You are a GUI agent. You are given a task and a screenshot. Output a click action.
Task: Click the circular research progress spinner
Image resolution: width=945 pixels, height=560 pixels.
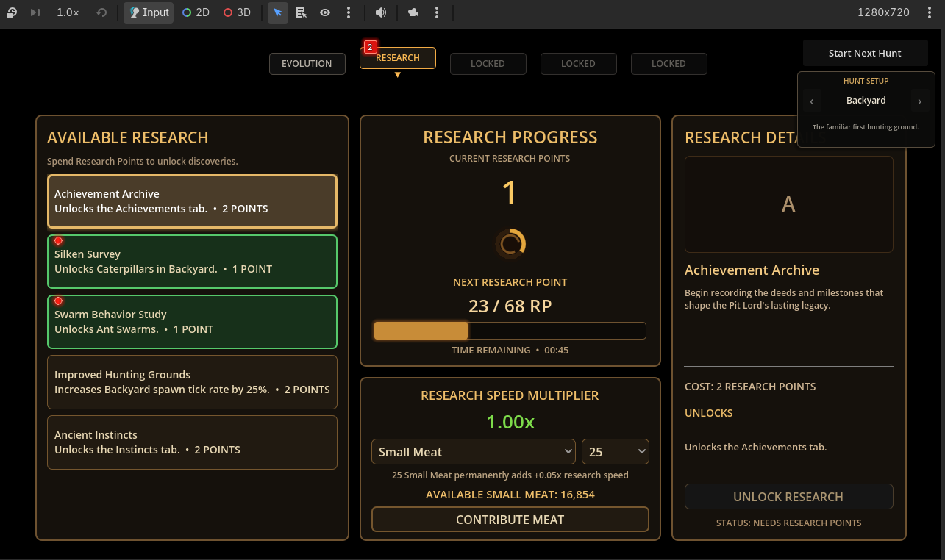510,244
